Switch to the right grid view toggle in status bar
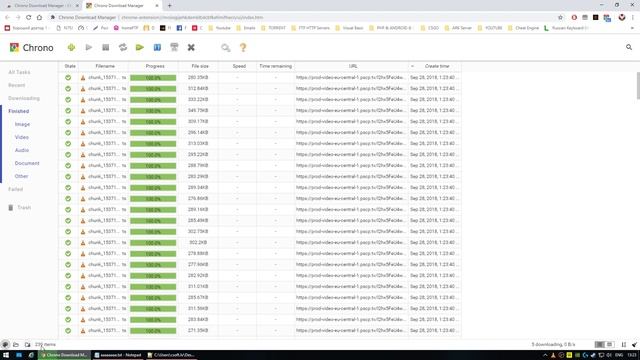Viewport: 640px width, 360px height. pos(610,344)
